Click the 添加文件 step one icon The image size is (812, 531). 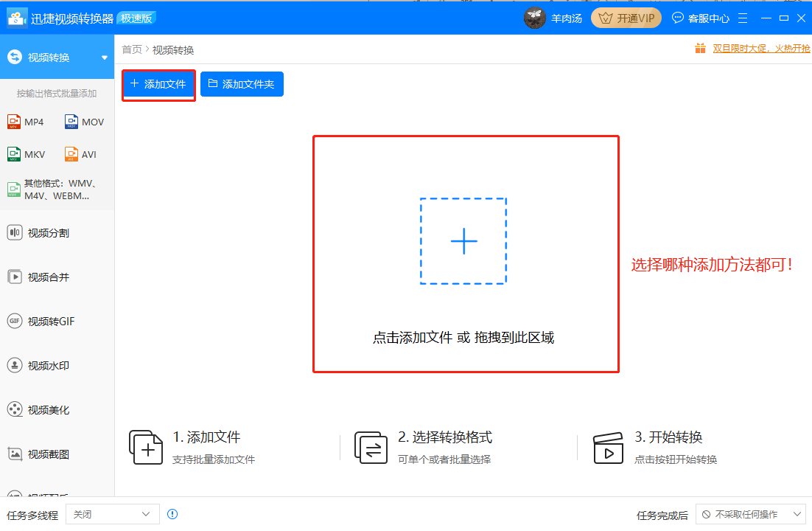(x=145, y=447)
